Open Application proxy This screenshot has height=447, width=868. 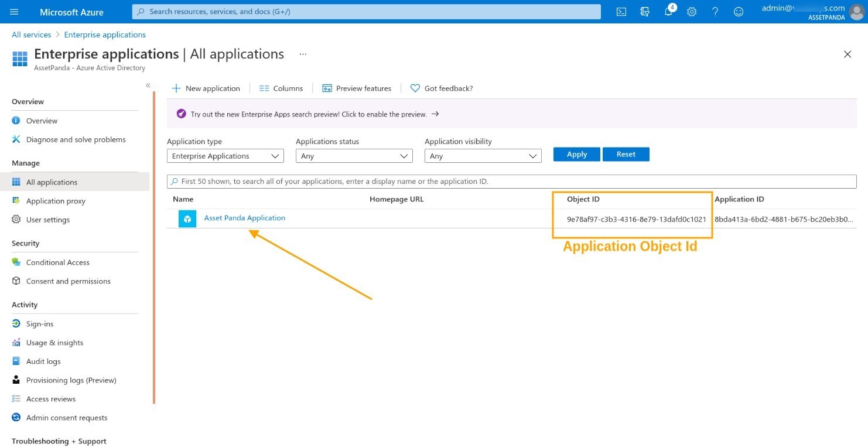[56, 201]
